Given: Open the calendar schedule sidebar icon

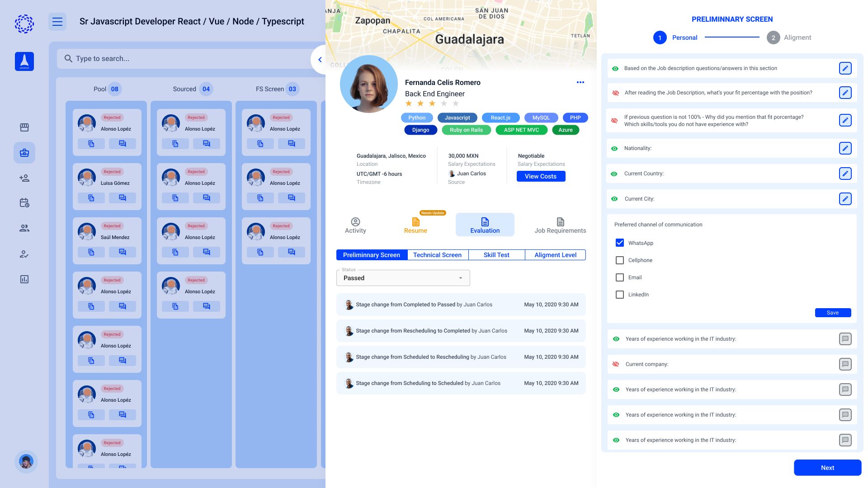Looking at the screenshot, I should tap(24, 203).
